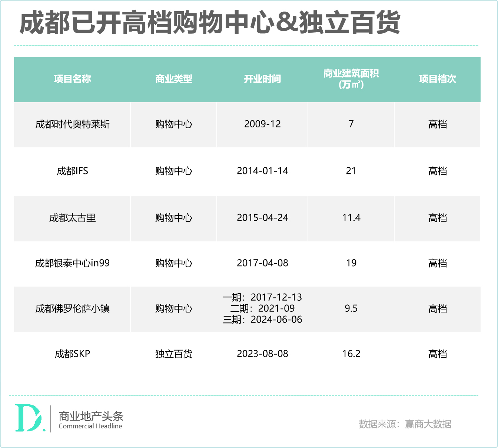
Task: Select the 成都银泰中心in99 cell
Action: [x=72, y=263]
